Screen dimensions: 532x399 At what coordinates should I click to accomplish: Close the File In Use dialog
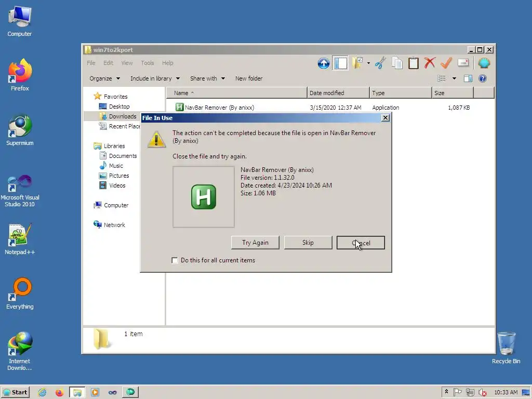tap(385, 118)
